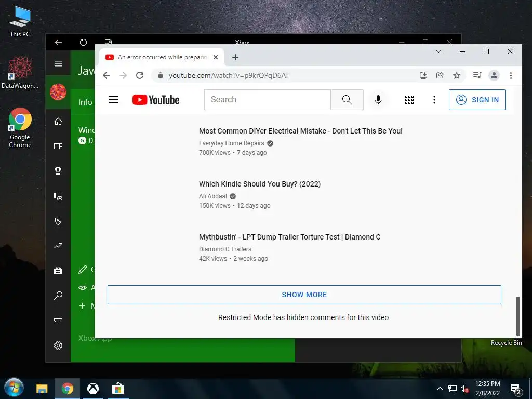This screenshot has width=532, height=399.
Task: Expand the Chrome tab search chevron
Action: pyautogui.click(x=438, y=51)
